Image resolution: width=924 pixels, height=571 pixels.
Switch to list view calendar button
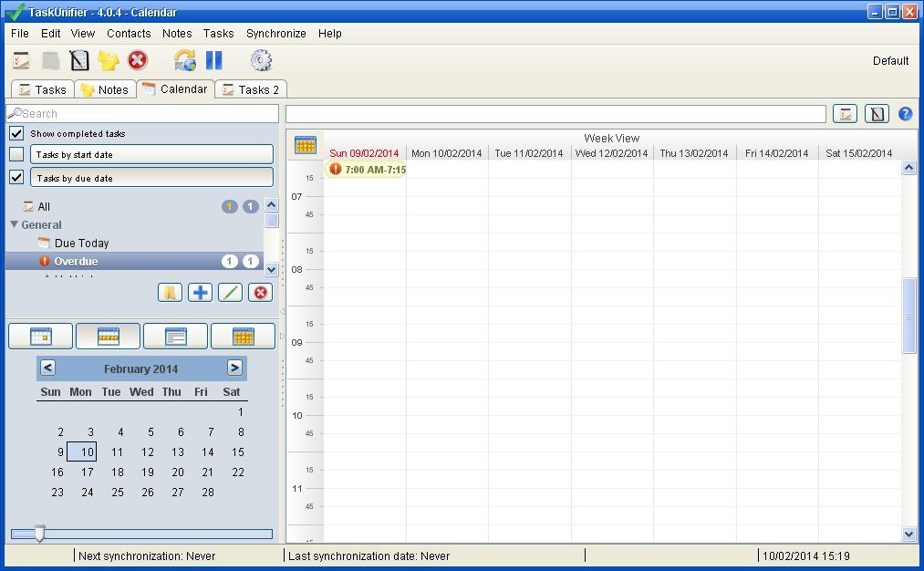click(176, 337)
